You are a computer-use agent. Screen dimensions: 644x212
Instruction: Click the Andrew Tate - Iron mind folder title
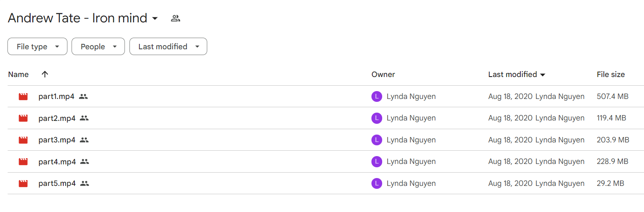pyautogui.click(x=77, y=18)
